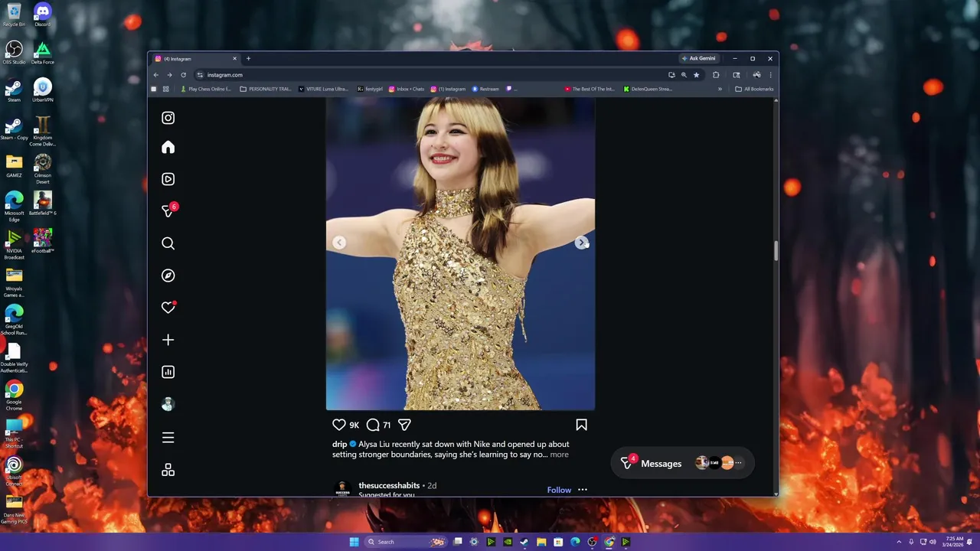The width and height of the screenshot is (980, 551).
Task: Open the Search panel in sidebar
Action: (x=168, y=243)
